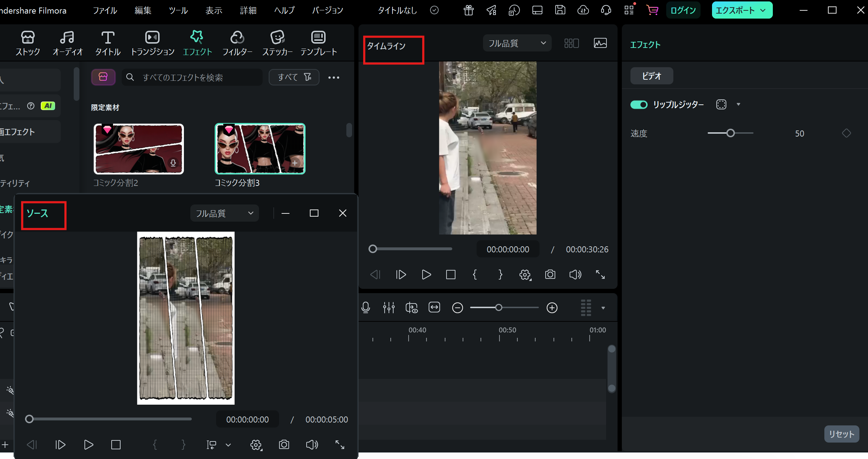The height and width of the screenshot is (459, 868).
Task: Click the save project icon
Action: click(x=560, y=10)
